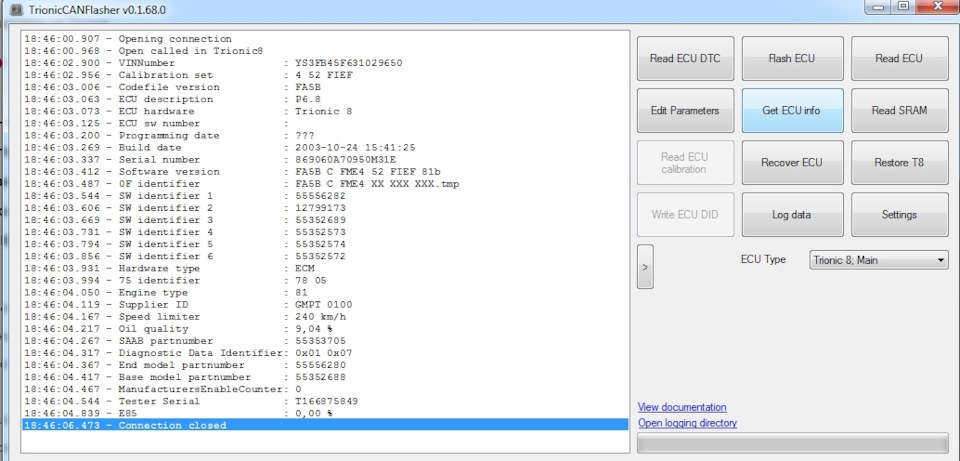Click the Read ECU DTC button

click(685, 59)
